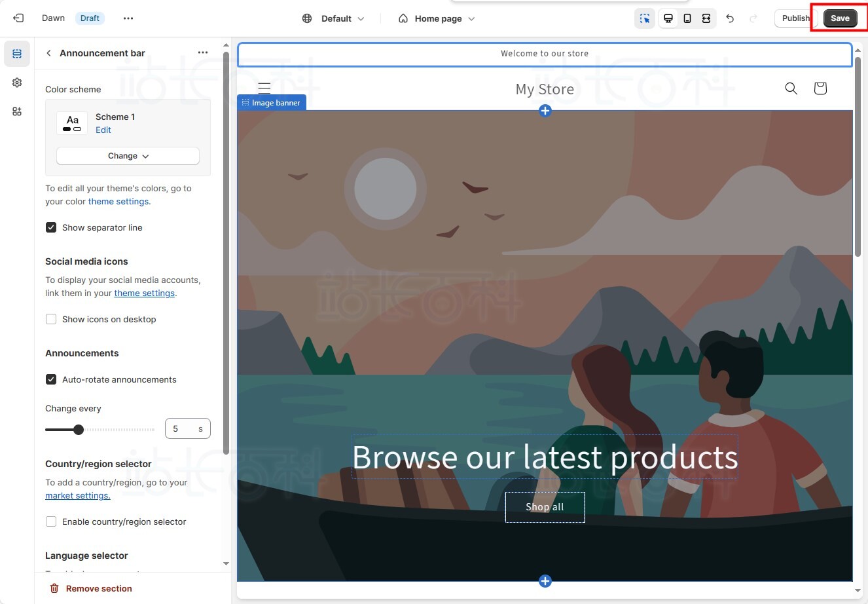Open the Default market dropdown
The width and height of the screenshot is (868, 604).
click(x=333, y=18)
